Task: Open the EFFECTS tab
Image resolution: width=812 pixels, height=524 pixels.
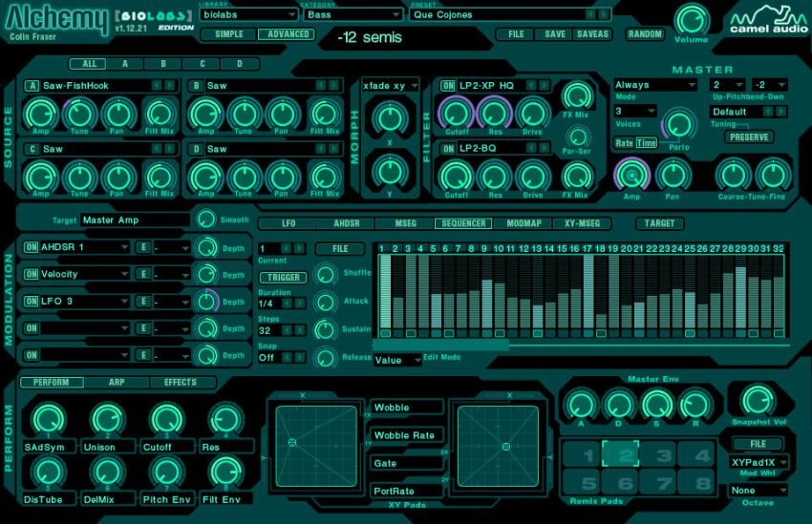Action: click(x=181, y=383)
